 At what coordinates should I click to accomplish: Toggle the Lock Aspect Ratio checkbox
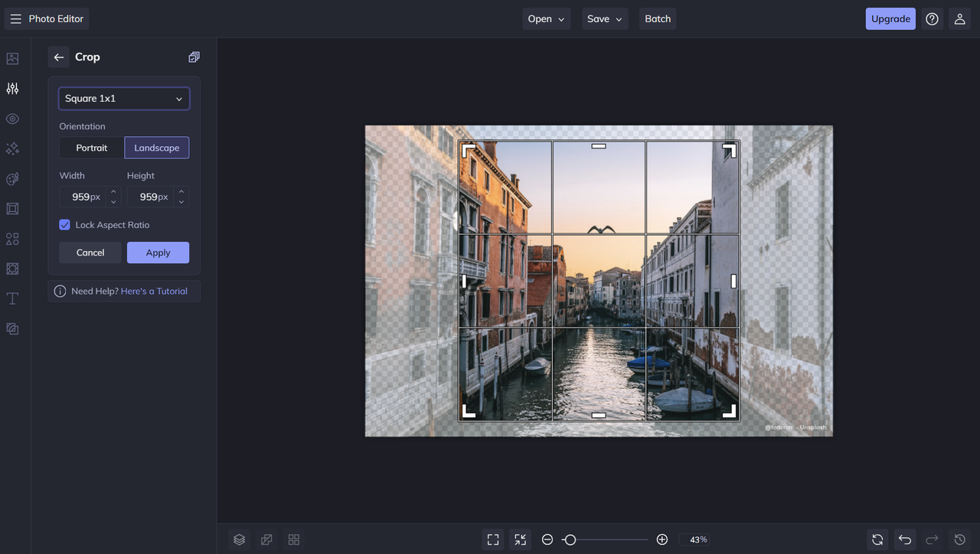click(x=65, y=225)
